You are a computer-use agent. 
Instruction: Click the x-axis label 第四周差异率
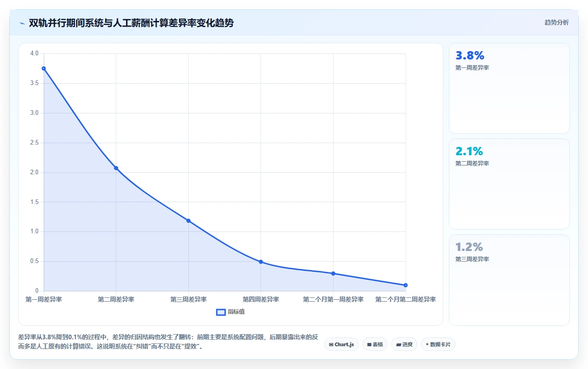tap(261, 299)
